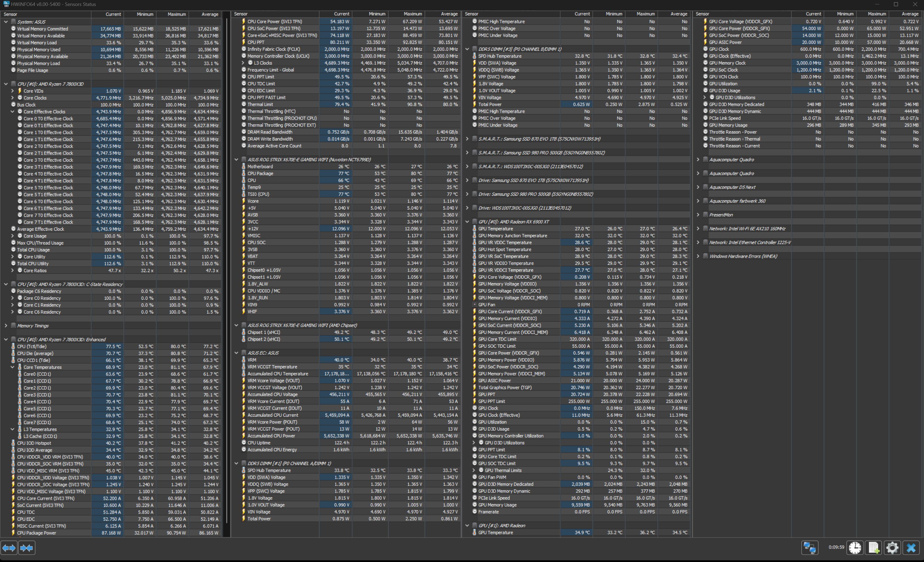The height and width of the screenshot is (562, 924).
Task: Collapse the Core Effective Clocks tree
Action: pyautogui.click(x=12, y=112)
